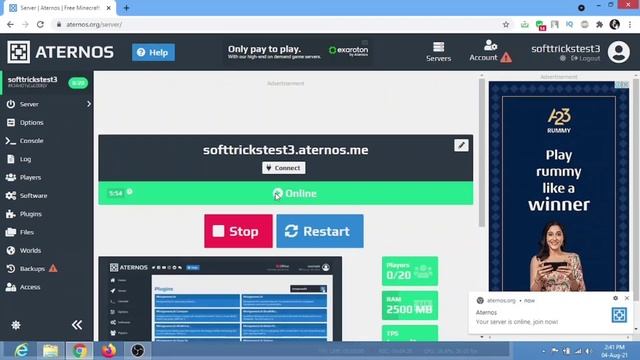Click the countdown timer plus icon

pyautogui.click(x=129, y=191)
